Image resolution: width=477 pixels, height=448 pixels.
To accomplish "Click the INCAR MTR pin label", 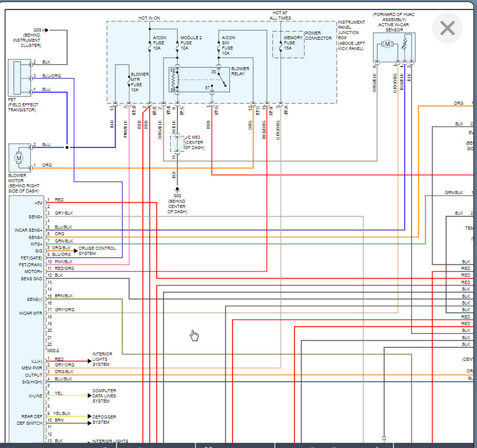I will (x=30, y=313).
